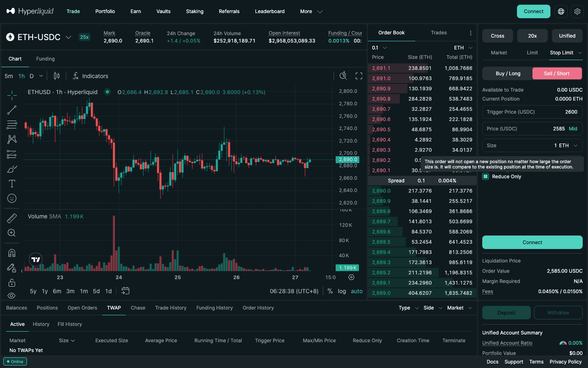
Task: Select the brush drawing tool
Action: click(x=12, y=169)
